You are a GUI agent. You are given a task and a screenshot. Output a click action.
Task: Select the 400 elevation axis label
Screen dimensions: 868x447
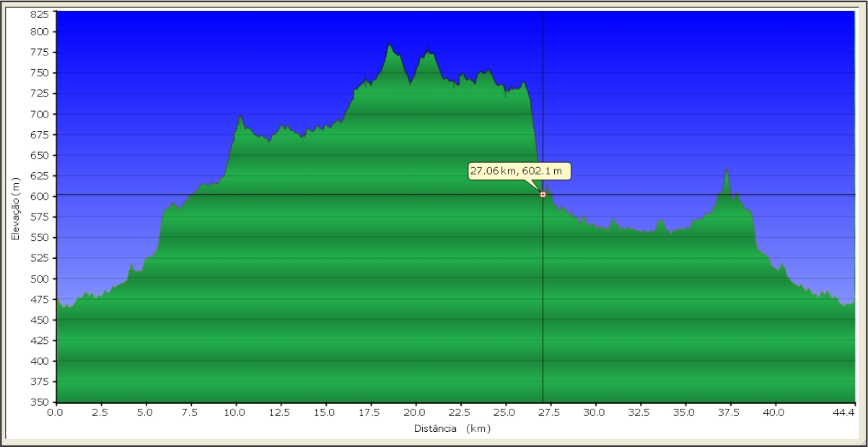click(40, 360)
